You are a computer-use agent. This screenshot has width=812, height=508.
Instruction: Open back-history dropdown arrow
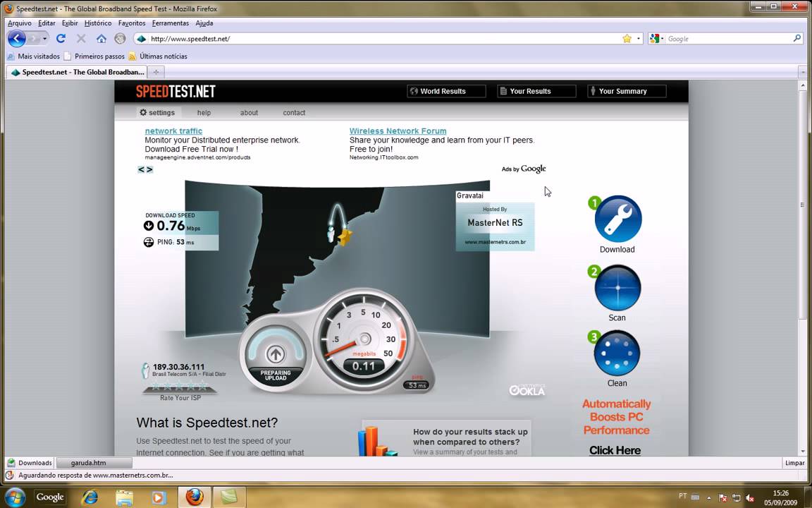click(x=44, y=38)
